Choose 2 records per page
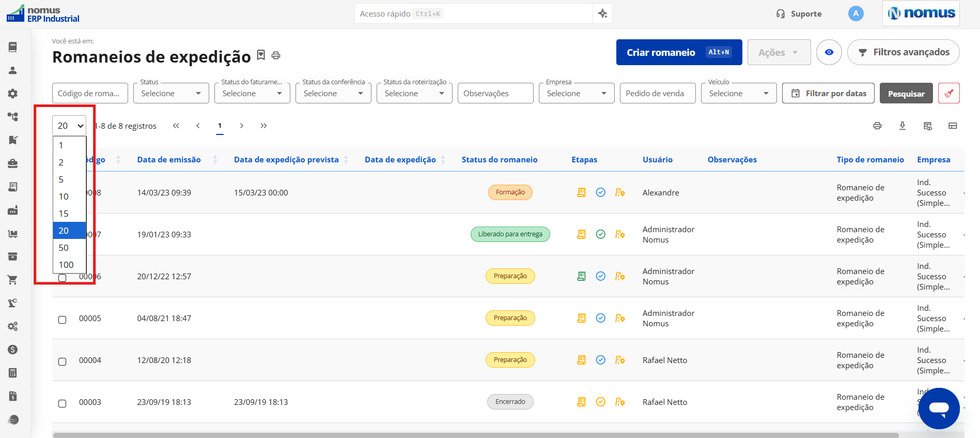 69,162
